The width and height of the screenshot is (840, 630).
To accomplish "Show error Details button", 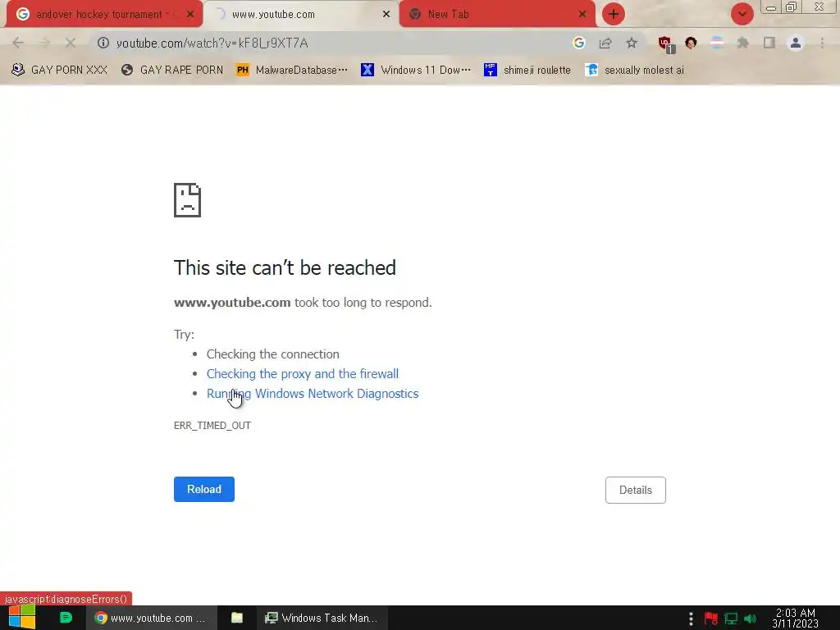I will 636,491.
